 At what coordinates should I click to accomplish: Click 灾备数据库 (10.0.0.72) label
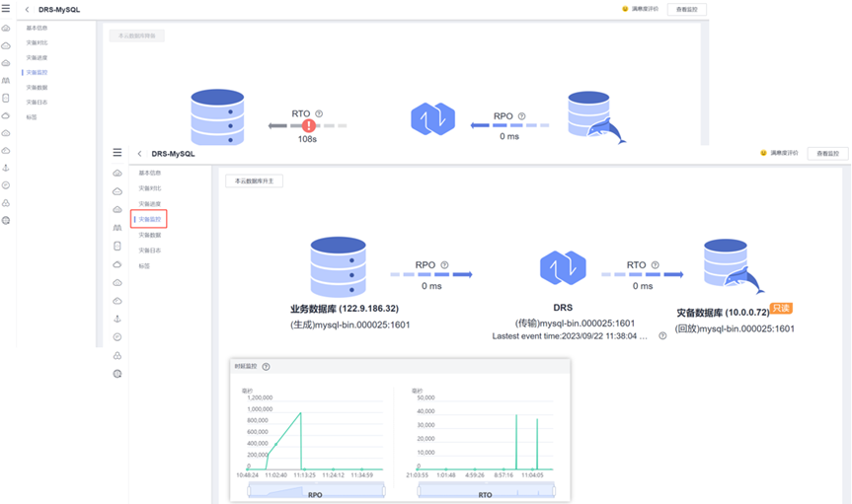click(x=723, y=313)
